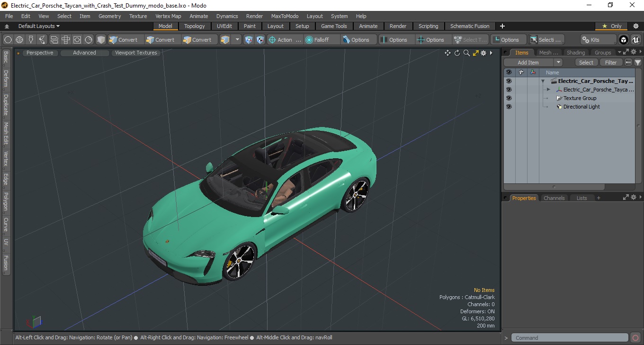Click the viewport pan move icon
Screen dimensions: 644x345
coord(447,53)
